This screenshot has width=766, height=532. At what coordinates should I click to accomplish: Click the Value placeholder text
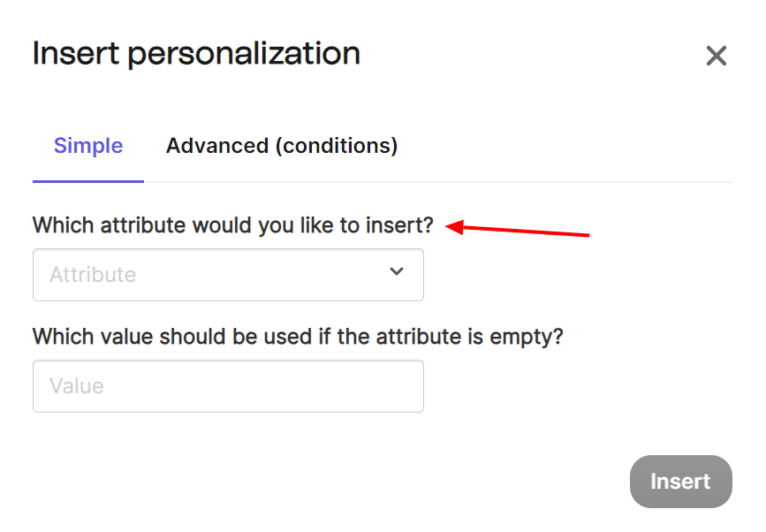click(77, 386)
